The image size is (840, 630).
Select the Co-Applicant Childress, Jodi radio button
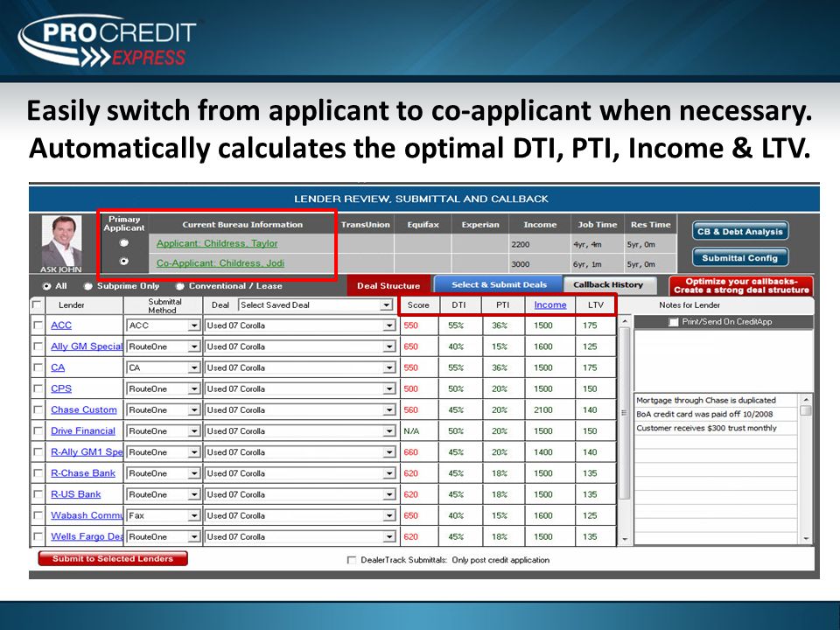(x=124, y=262)
